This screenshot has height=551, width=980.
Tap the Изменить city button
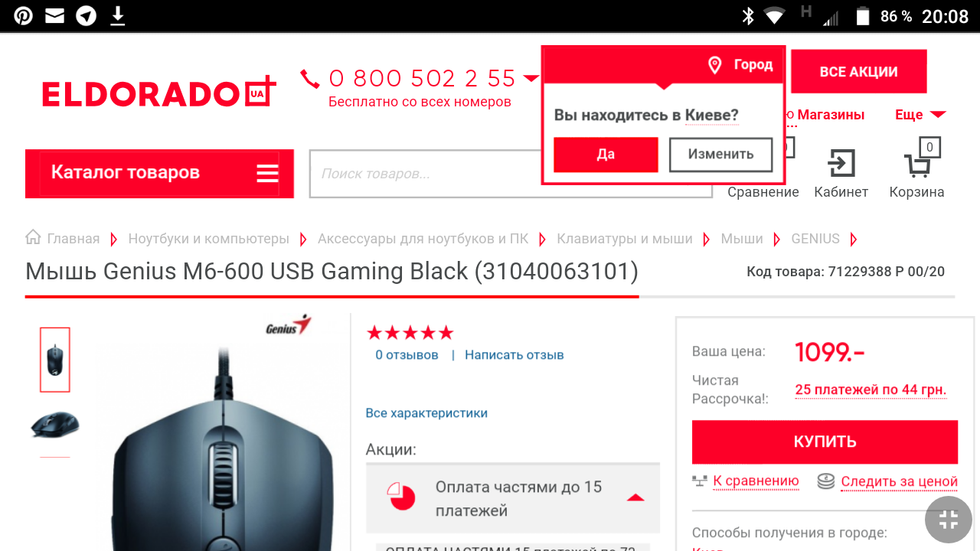(720, 155)
